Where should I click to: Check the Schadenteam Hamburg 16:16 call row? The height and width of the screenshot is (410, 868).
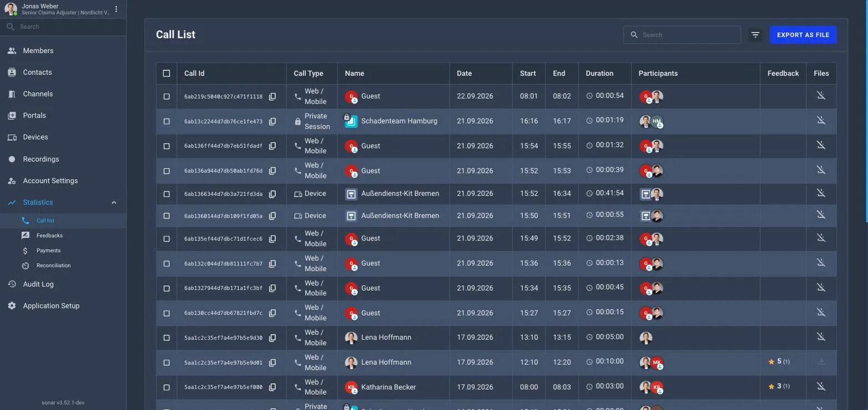tap(167, 121)
